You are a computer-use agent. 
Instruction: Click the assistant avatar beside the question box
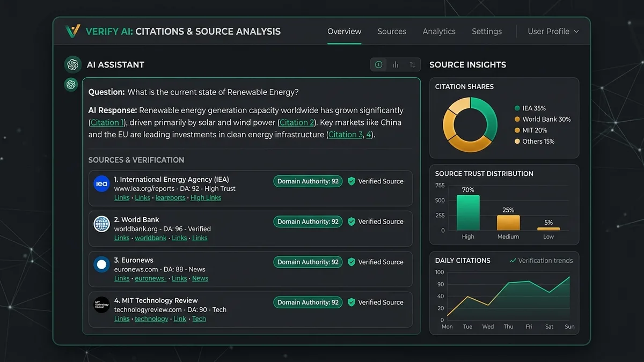pos(71,84)
